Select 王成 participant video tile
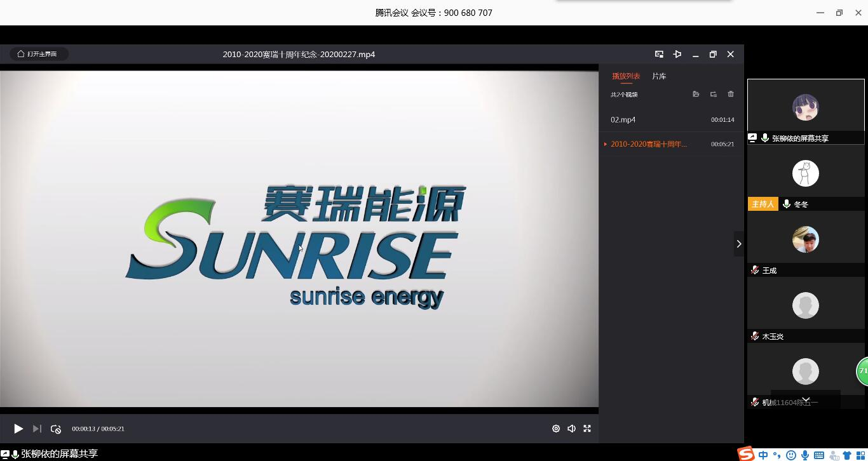 pos(806,240)
